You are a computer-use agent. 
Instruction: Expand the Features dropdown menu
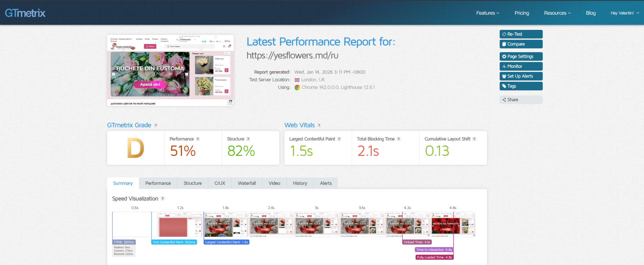point(487,13)
